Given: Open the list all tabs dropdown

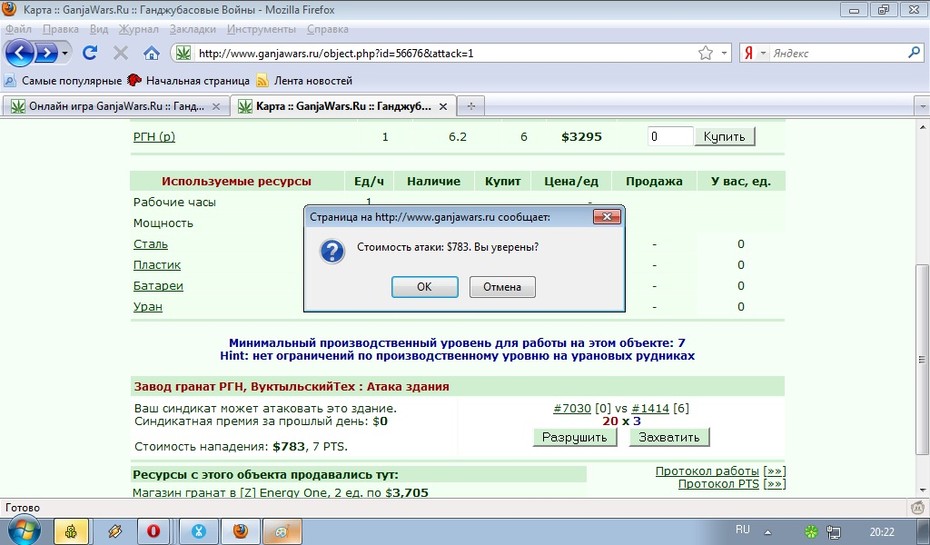Looking at the screenshot, I should (922, 107).
